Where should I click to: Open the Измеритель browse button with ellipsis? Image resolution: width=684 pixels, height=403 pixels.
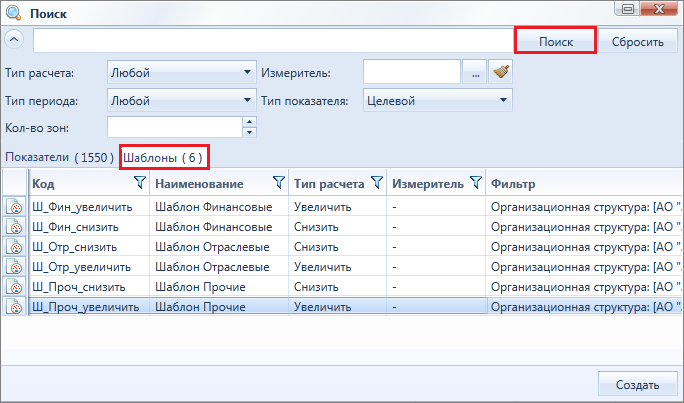click(x=475, y=72)
